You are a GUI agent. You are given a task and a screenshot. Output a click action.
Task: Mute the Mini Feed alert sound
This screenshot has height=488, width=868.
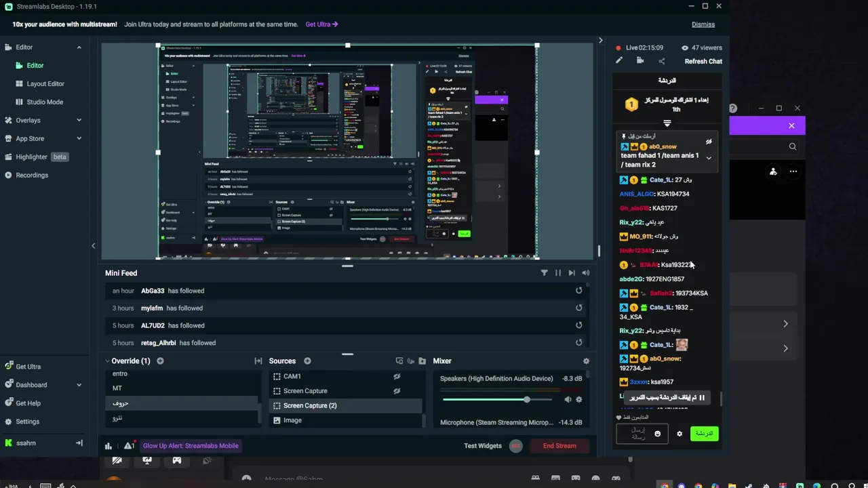pyautogui.click(x=586, y=273)
